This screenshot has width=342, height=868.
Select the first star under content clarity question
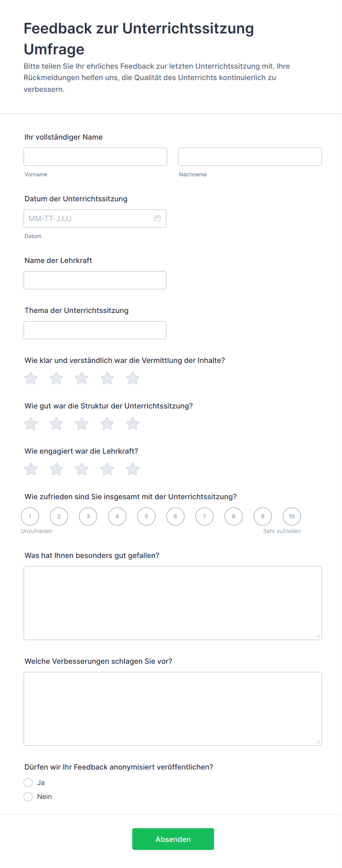point(31,378)
